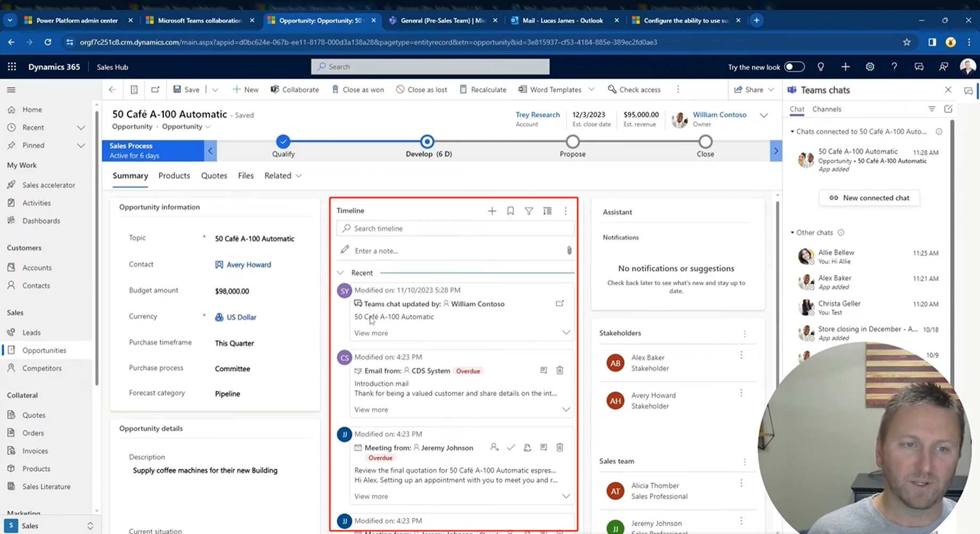Click Check access command
This screenshot has height=534, width=980.
coord(634,89)
